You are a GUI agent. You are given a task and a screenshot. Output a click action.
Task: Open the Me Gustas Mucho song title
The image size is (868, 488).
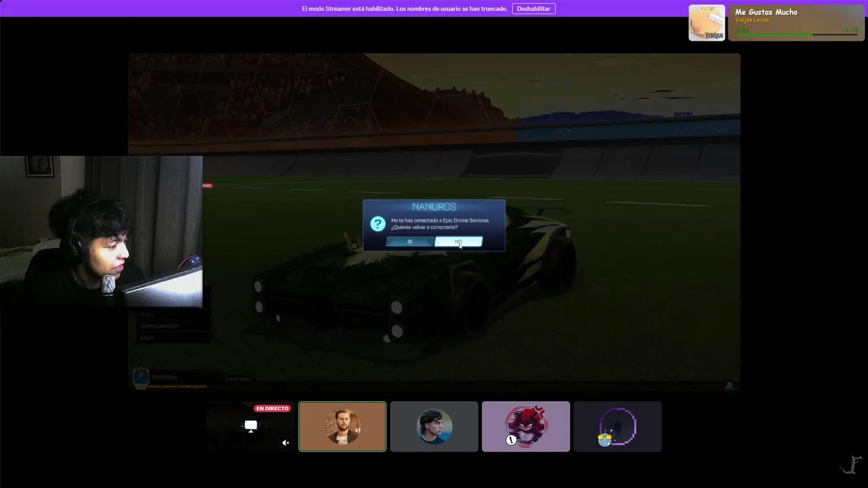point(766,12)
